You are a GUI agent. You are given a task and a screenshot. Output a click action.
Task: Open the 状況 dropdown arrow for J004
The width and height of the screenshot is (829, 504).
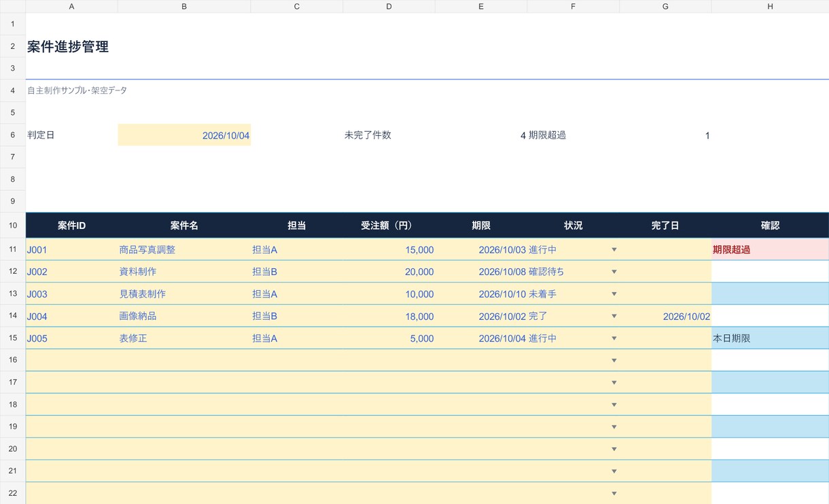tap(614, 317)
